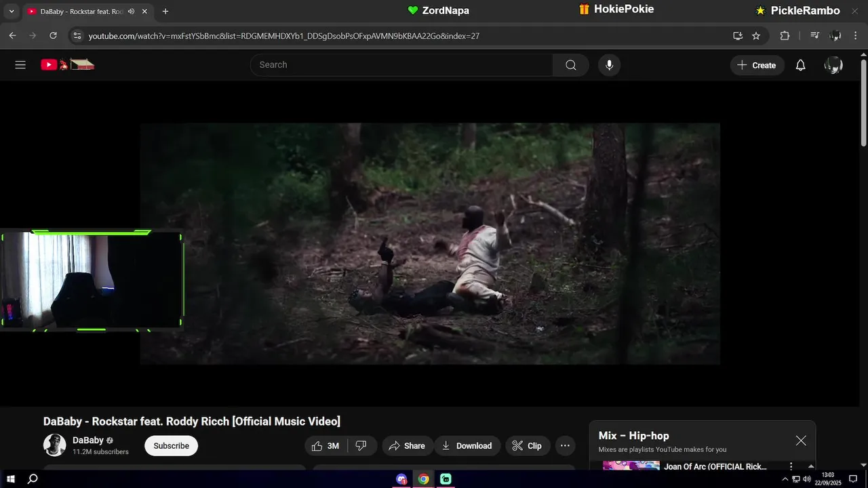Click the ZordNapa overlay label
This screenshot has height=488, width=868.
click(x=438, y=10)
